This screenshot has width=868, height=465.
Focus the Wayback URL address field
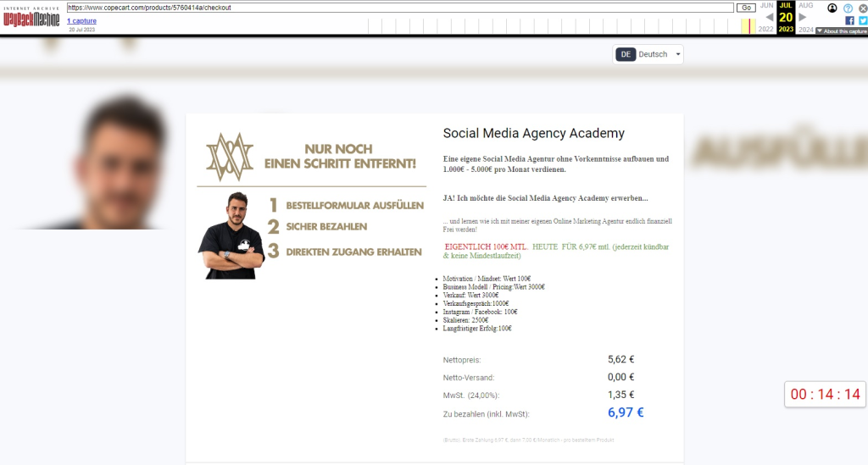click(x=400, y=8)
